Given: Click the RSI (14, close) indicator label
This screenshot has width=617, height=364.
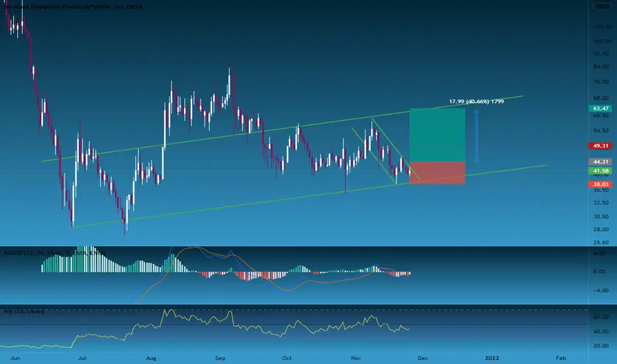Looking at the screenshot, I should point(24,311).
